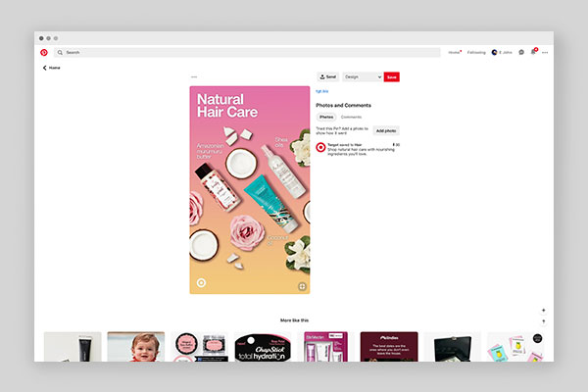This screenshot has width=588, height=392.
Task: Click the Pinterest logo icon
Action: tap(44, 53)
